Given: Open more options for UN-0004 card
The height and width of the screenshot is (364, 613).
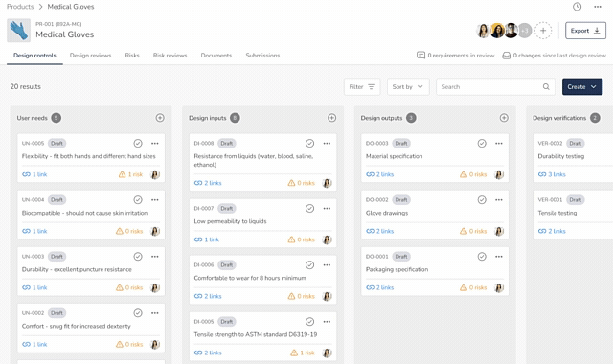Looking at the screenshot, I should [x=155, y=200].
